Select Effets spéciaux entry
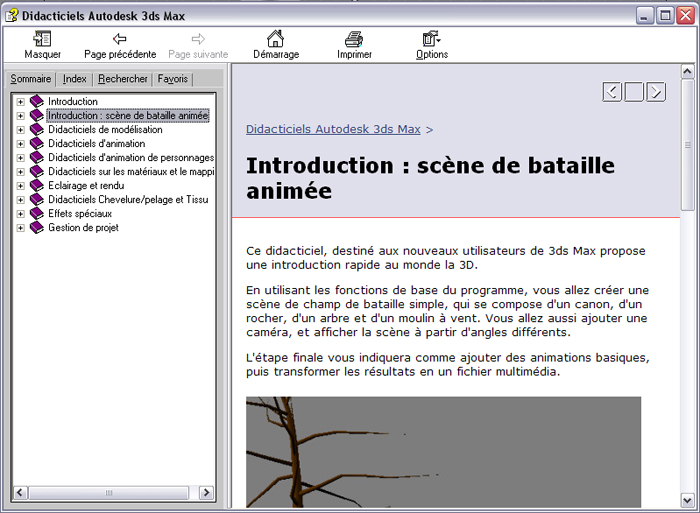This screenshot has width=700, height=513. [x=80, y=213]
